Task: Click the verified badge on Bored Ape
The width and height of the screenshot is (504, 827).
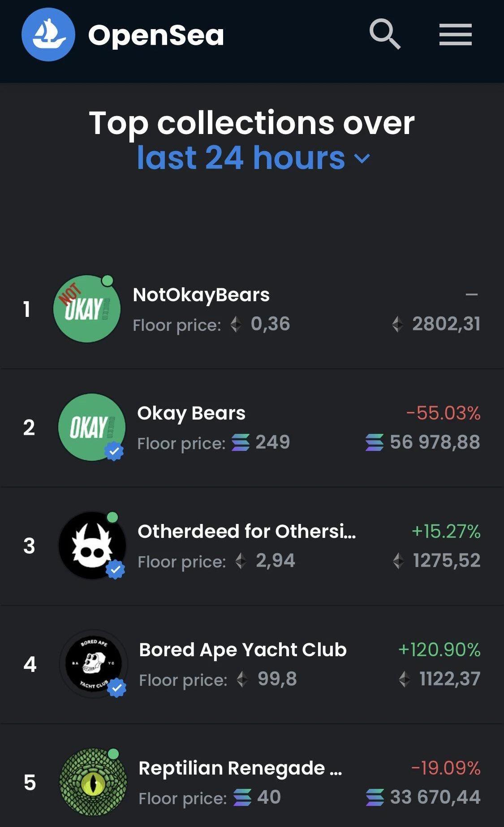Action: 116,688
